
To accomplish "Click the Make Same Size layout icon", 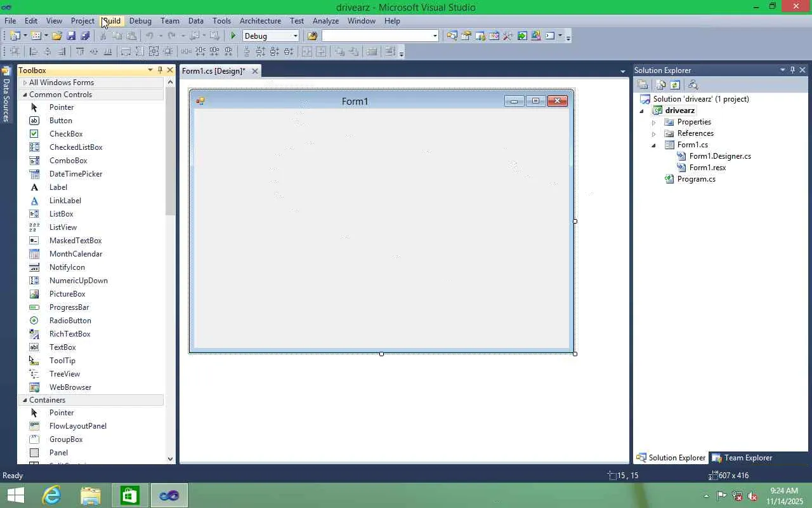I will click(x=154, y=52).
